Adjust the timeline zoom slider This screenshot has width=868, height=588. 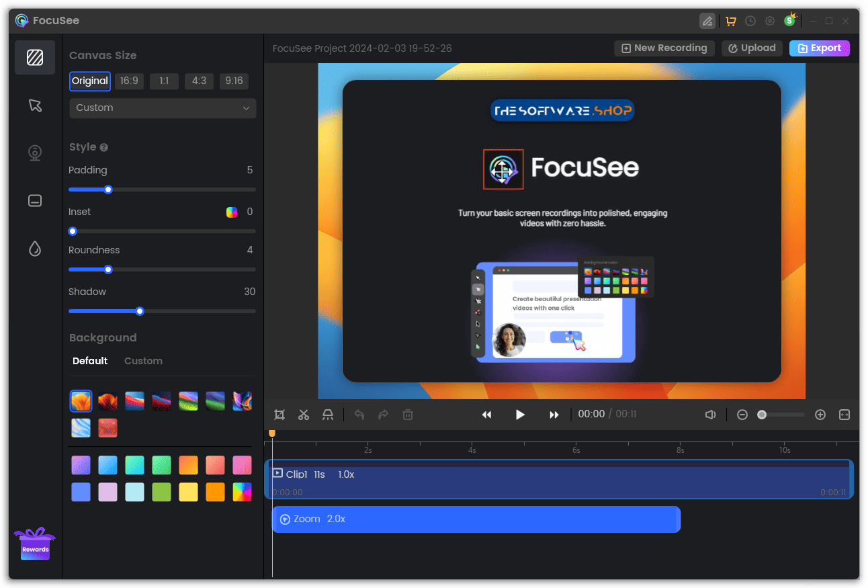coord(762,415)
